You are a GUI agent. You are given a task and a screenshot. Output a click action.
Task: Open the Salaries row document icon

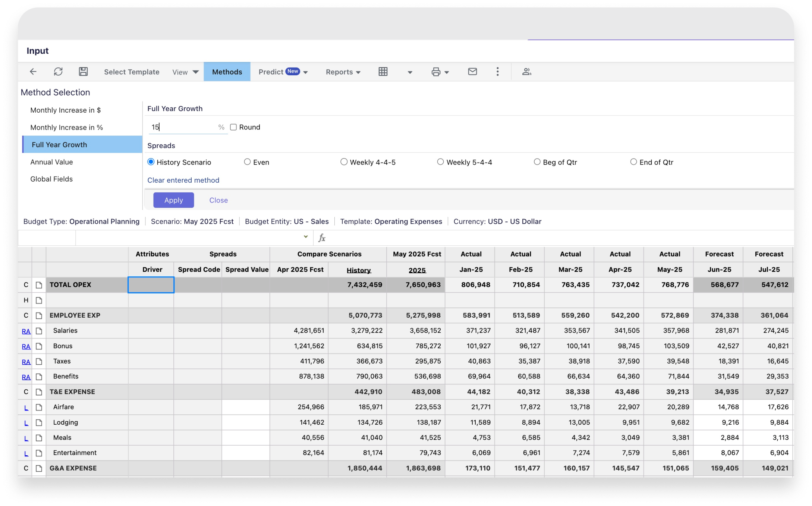pyautogui.click(x=39, y=331)
